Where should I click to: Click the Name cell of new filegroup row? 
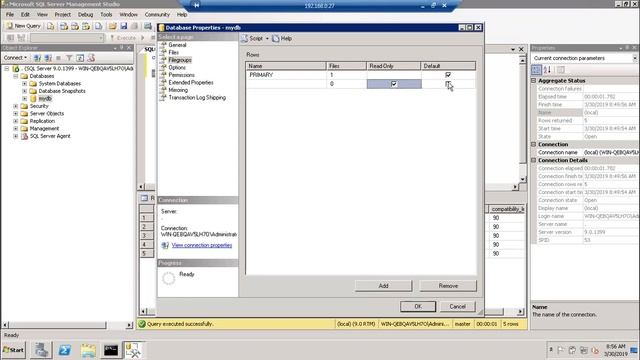point(286,84)
